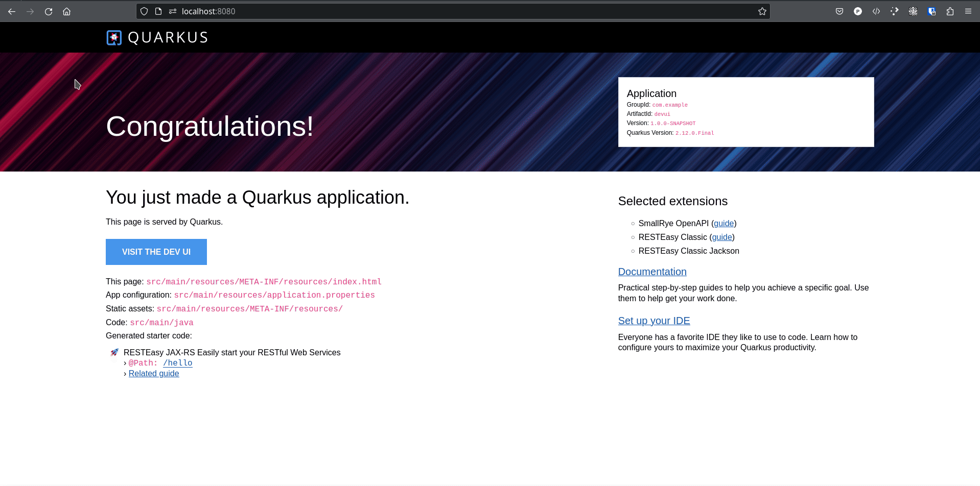Open the Bitwarden password manager extension

(x=932, y=11)
